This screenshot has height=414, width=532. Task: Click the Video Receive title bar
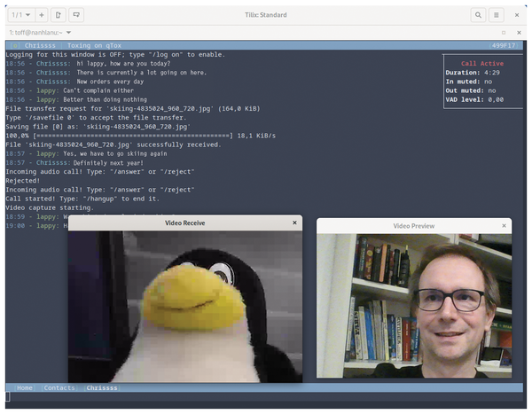[185, 223]
